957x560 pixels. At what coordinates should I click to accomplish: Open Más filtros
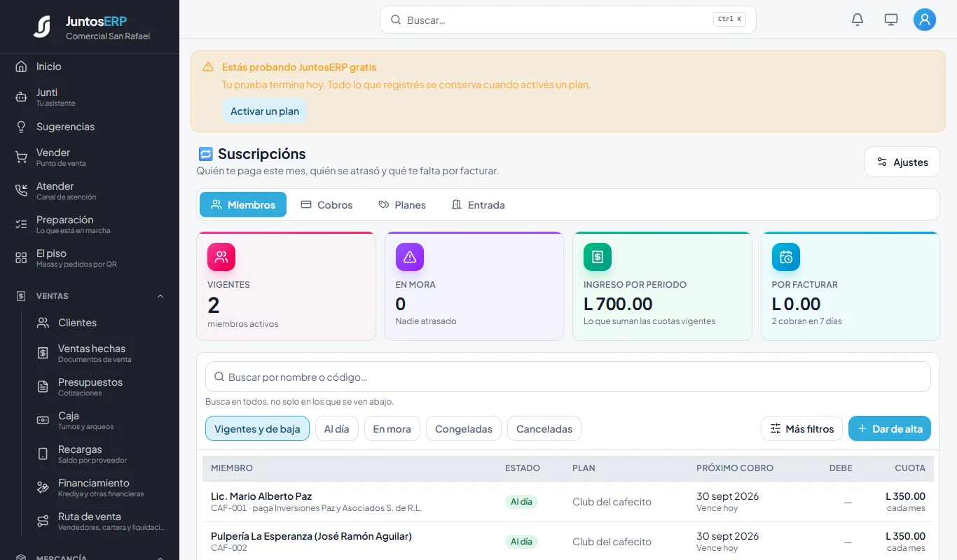(802, 428)
